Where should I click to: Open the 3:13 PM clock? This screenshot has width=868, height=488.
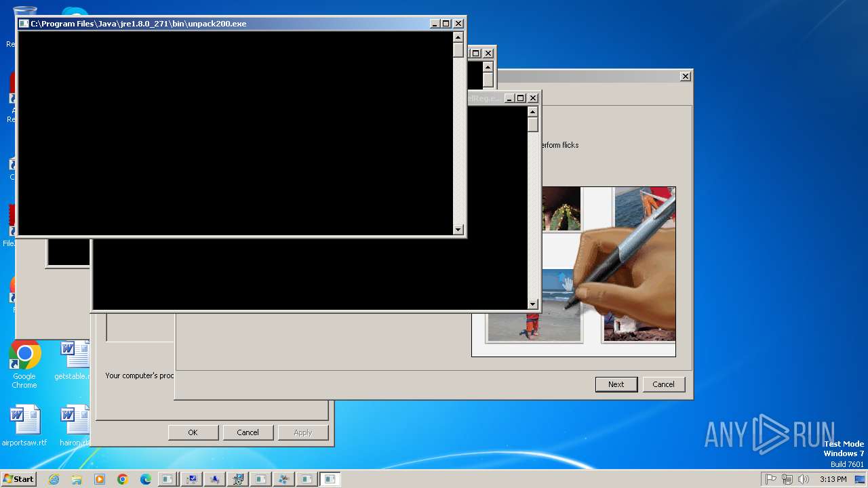(x=833, y=479)
